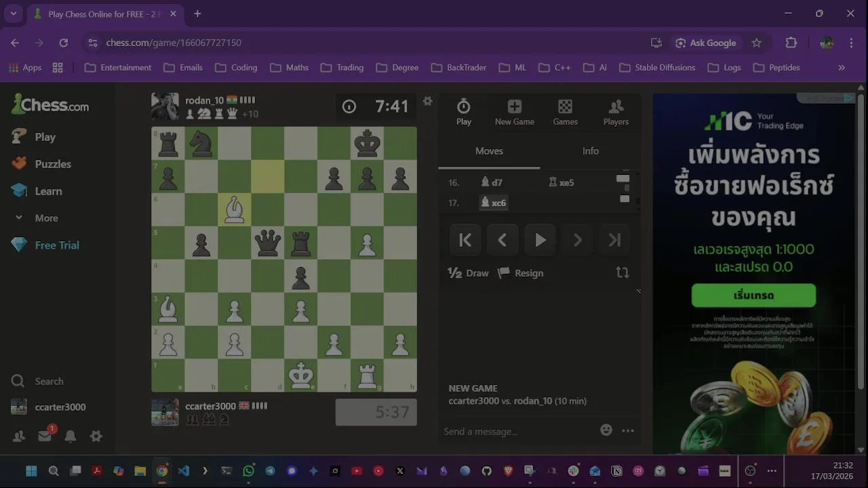Open the Maths bookmarks folder

pyautogui.click(x=290, y=68)
